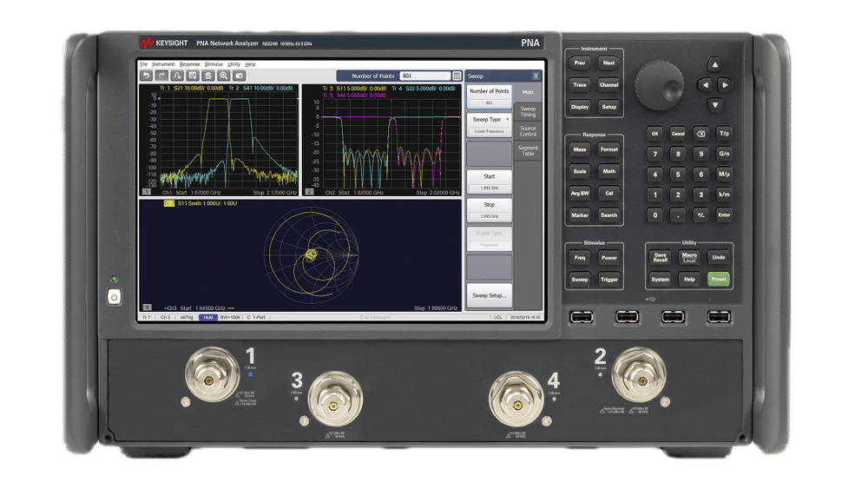Image resolution: width=868 pixels, height=489 pixels.
Task: Click the Number of Points input field showing 801
Action: pos(425,76)
